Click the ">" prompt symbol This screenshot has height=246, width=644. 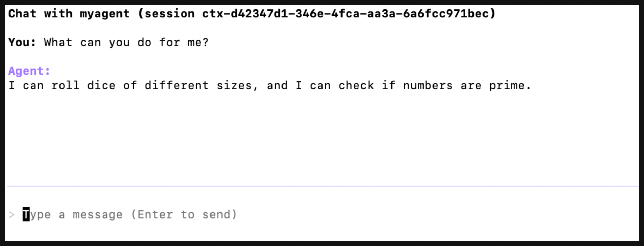coord(11,215)
